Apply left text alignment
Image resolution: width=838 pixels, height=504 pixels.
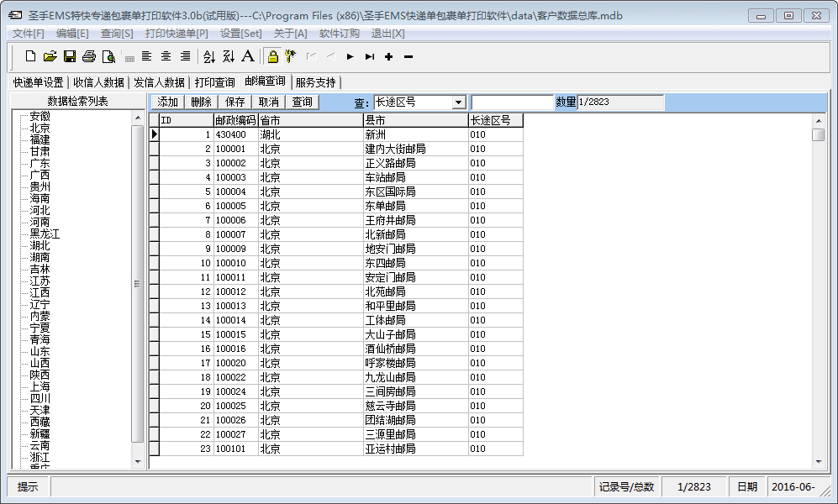click(147, 56)
